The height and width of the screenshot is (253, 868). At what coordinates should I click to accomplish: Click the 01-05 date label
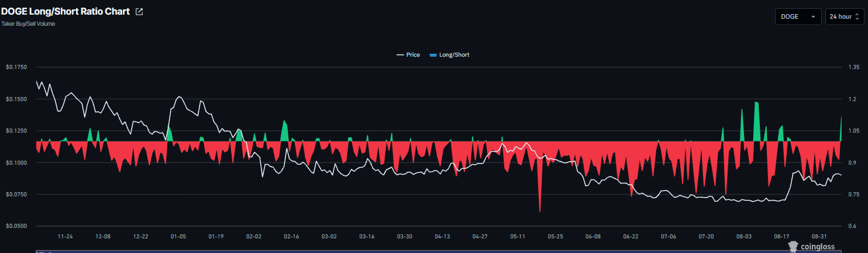tap(178, 237)
